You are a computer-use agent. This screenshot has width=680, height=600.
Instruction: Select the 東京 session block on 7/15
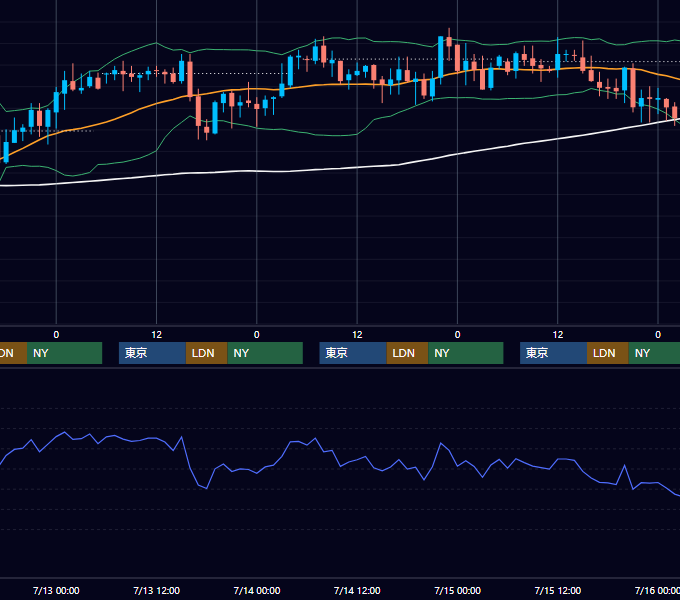click(x=553, y=353)
